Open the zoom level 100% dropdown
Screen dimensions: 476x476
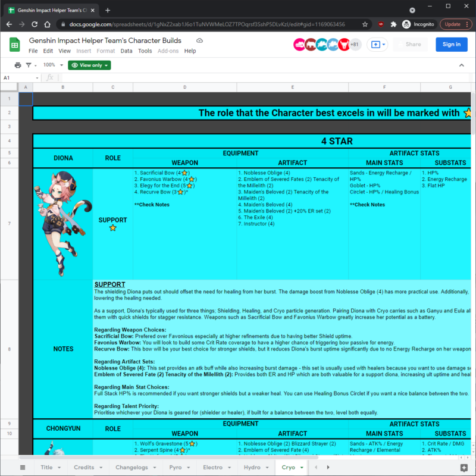tap(51, 65)
